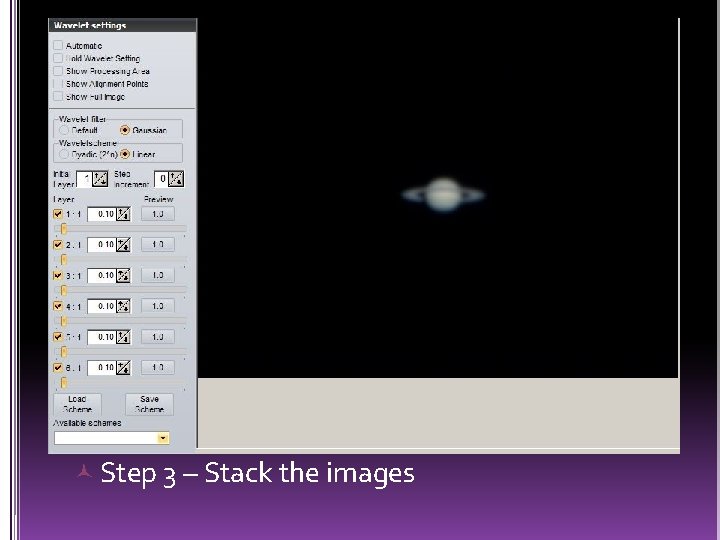Click the Step Increment stepper icon

tap(176, 179)
